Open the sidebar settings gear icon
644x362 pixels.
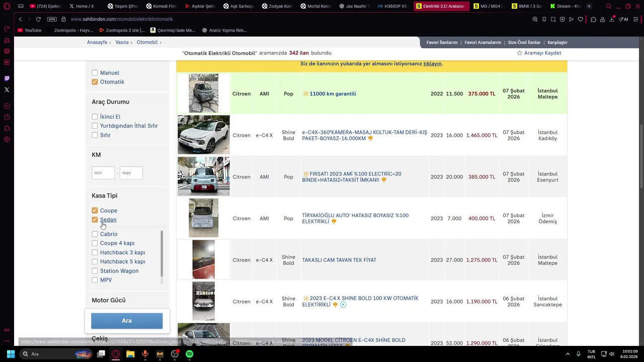pyautogui.click(x=7, y=139)
